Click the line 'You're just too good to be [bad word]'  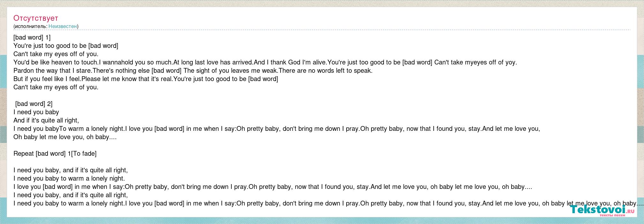(x=66, y=46)
